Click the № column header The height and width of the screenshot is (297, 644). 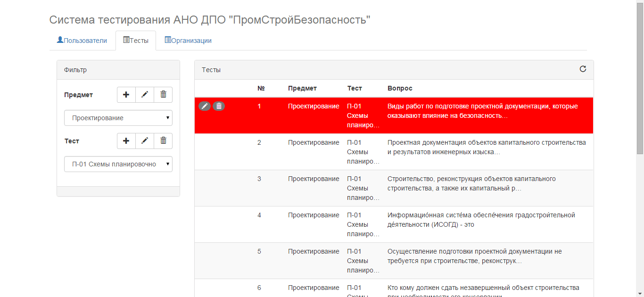coord(261,88)
